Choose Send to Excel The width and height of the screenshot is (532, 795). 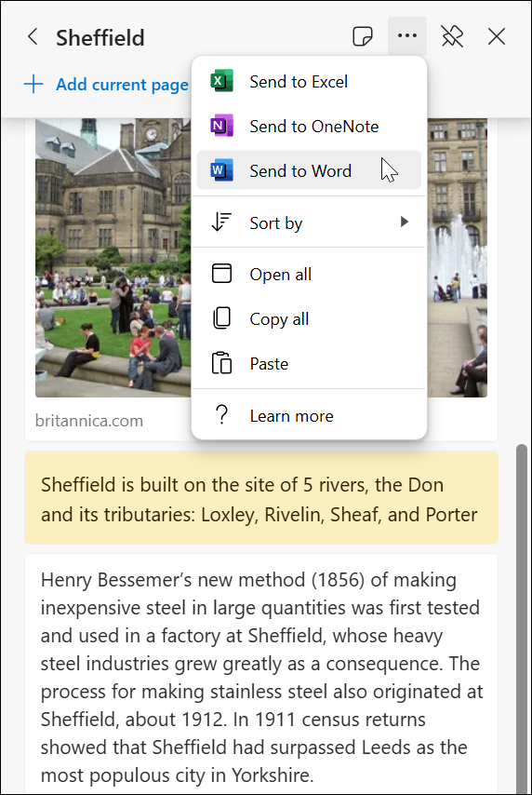point(309,82)
